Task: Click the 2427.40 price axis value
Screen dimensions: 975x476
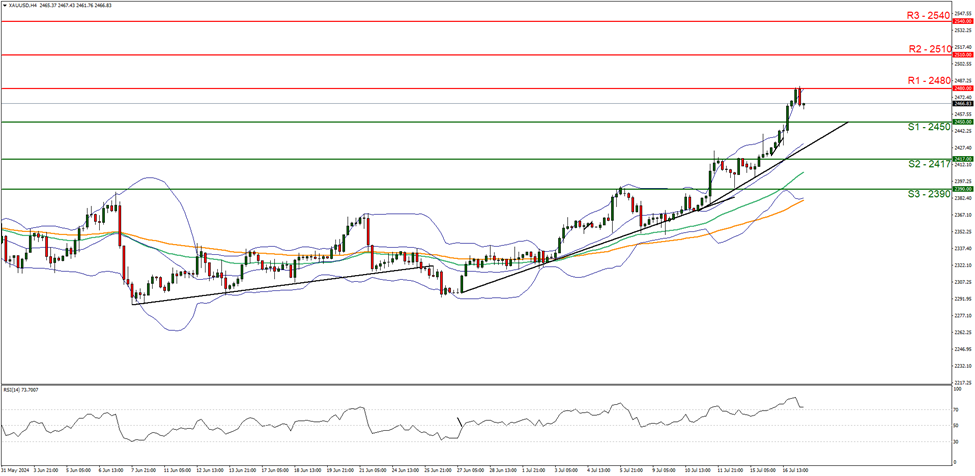Action: [x=962, y=148]
